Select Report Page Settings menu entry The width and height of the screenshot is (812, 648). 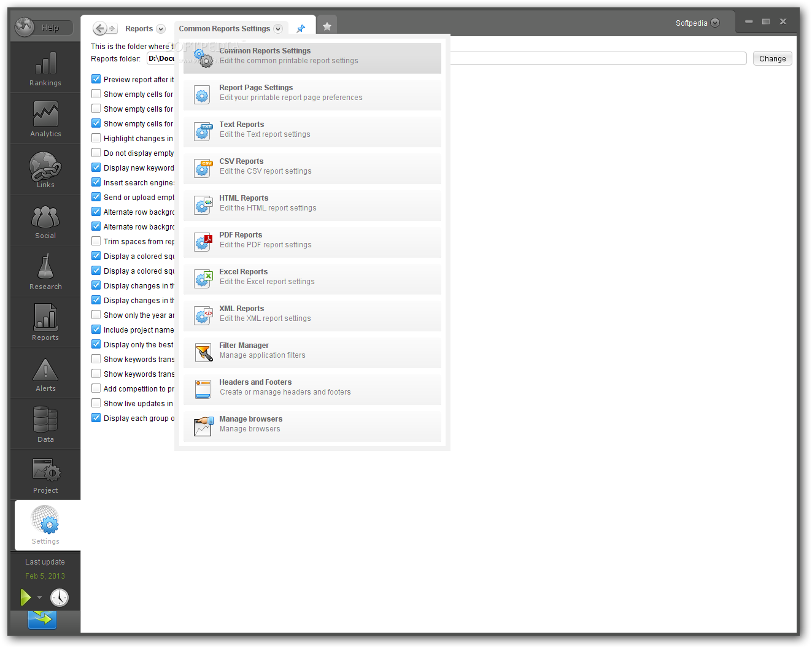pos(312,94)
